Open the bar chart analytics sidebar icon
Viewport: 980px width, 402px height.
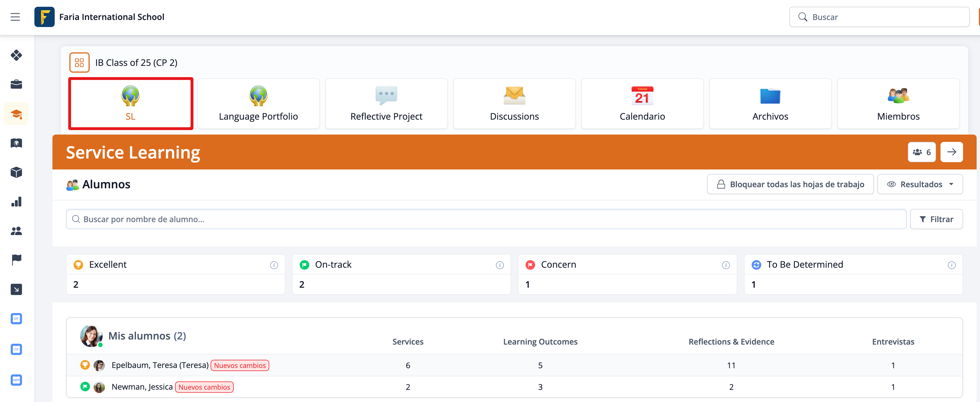coord(16,202)
